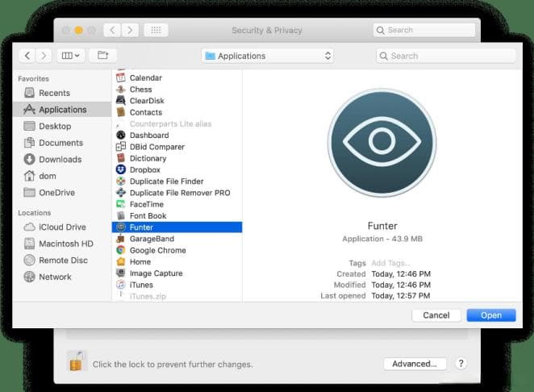The height and width of the screenshot is (392, 534).
Task: Select the GarageBand app icon
Action: (121, 239)
